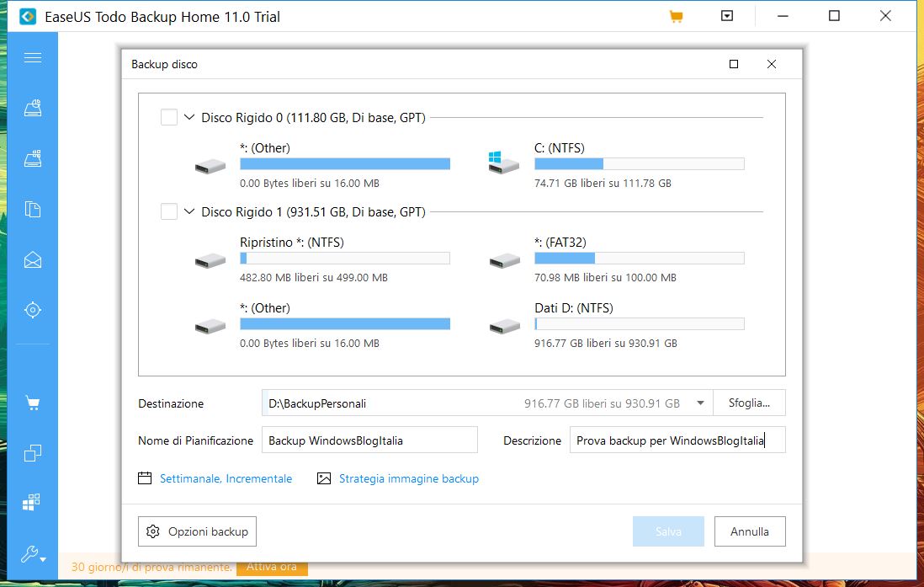Click the Descrizione input field

677,440
